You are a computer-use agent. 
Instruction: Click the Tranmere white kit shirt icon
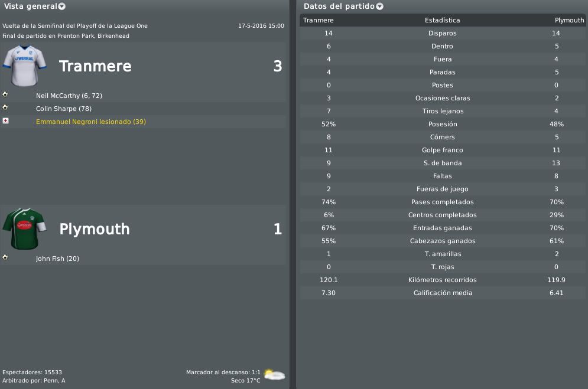25,66
